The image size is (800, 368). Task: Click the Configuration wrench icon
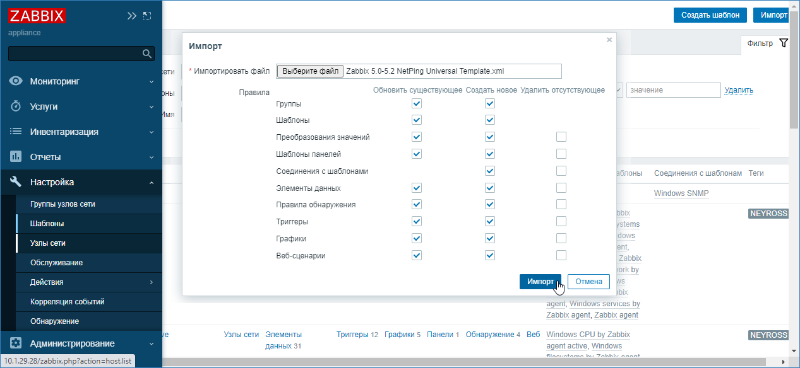pos(16,182)
